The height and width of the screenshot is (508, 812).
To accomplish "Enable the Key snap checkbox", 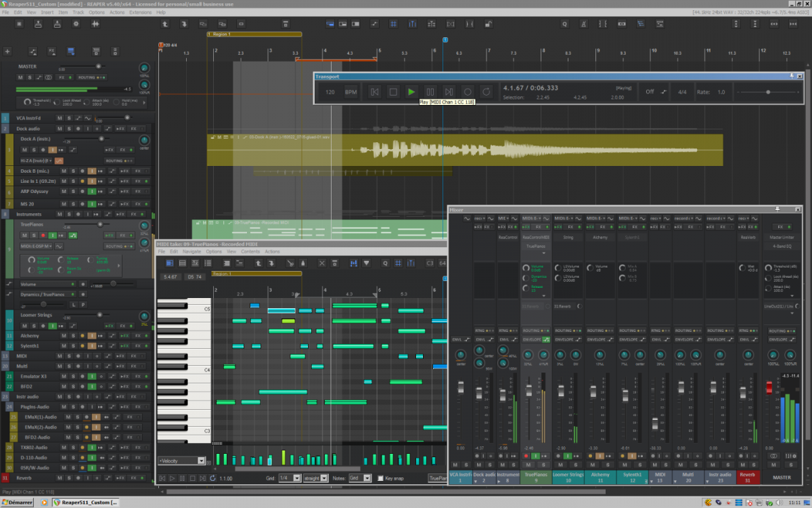I will pos(380,478).
